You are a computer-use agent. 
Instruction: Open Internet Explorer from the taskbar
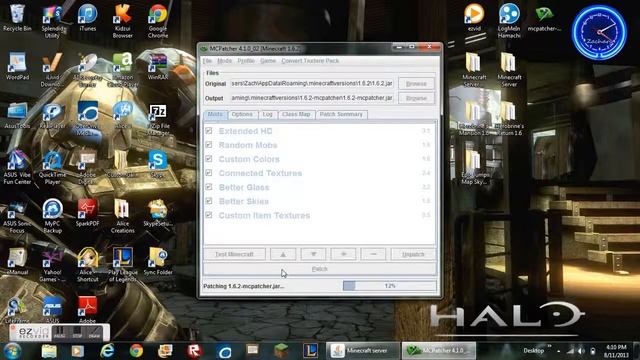[x=107, y=351]
